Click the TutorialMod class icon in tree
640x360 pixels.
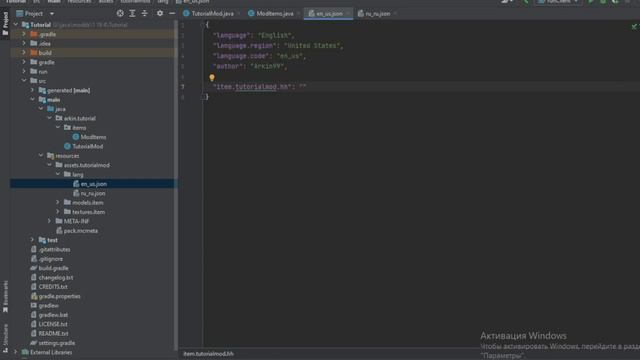pos(67,146)
